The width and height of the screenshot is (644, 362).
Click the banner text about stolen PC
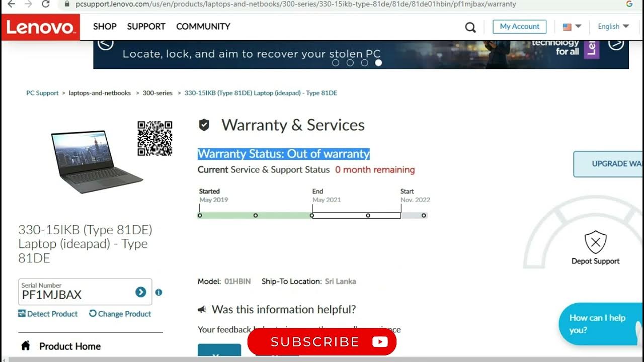[252, 54]
